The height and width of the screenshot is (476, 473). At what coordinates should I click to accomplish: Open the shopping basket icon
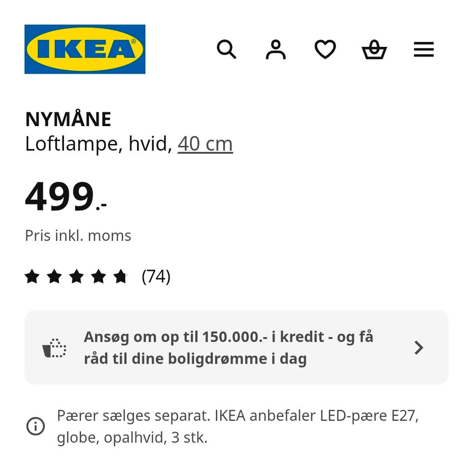tap(374, 49)
